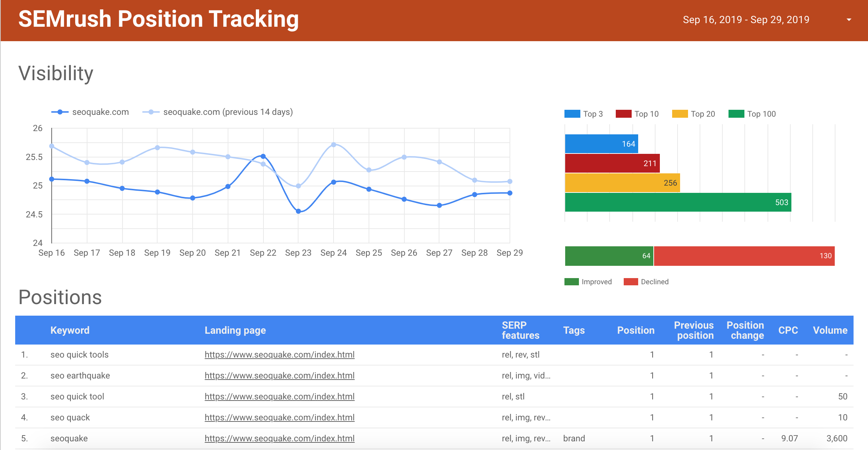Open landing page link for seo quick tools
This screenshot has width=868, height=450.
279,355
